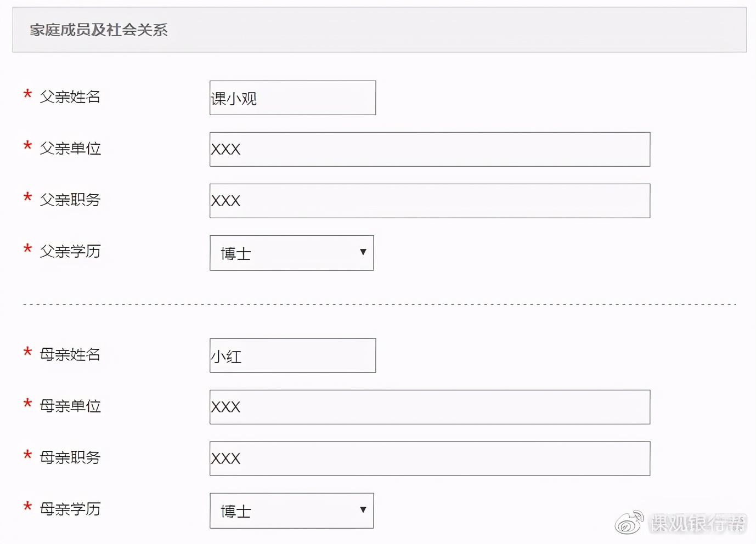756x544 pixels.
Task: Click the dropdown arrow showing 博士 for father
Action: (363, 253)
